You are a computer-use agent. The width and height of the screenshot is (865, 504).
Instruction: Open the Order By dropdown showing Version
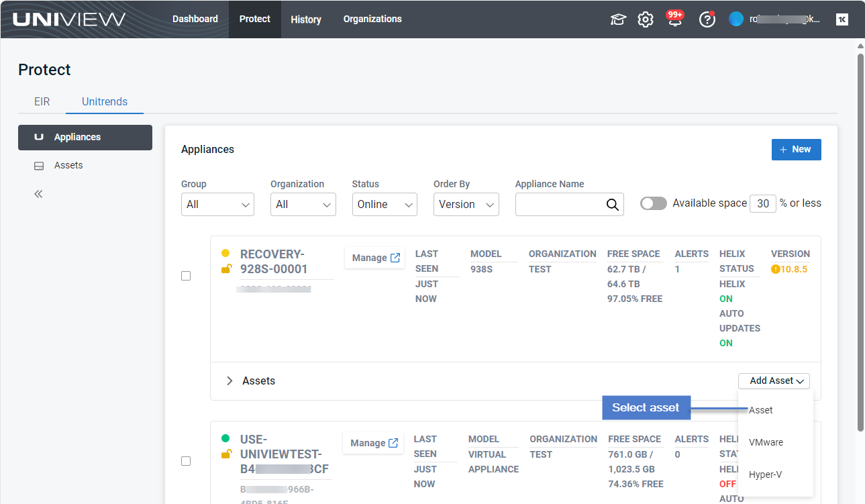click(x=466, y=204)
